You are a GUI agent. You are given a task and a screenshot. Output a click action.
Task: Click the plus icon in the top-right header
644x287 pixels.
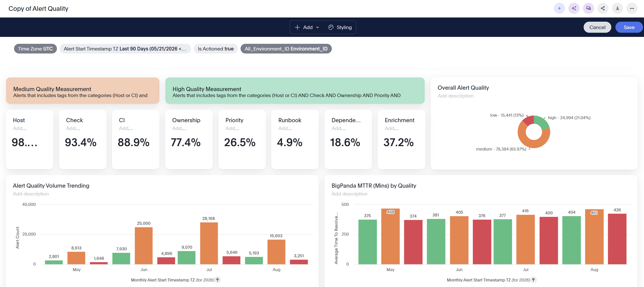[559, 8]
